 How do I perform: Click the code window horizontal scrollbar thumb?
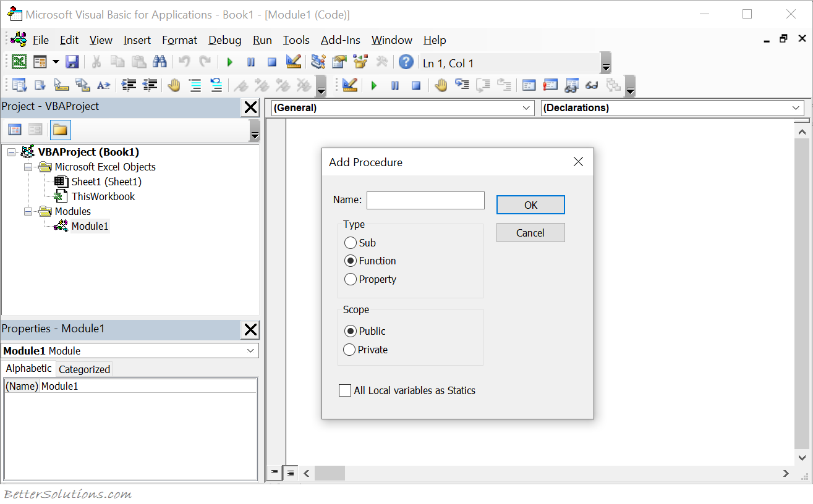330,474
